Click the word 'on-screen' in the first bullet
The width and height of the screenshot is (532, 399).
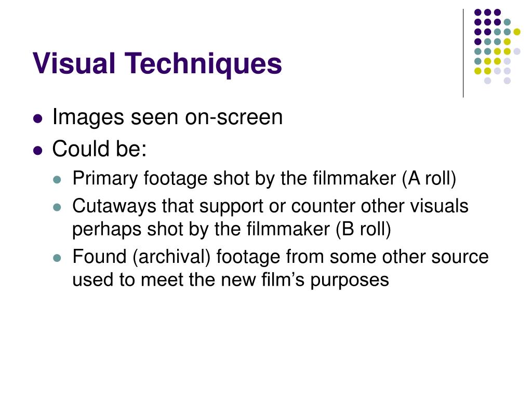click(234, 117)
